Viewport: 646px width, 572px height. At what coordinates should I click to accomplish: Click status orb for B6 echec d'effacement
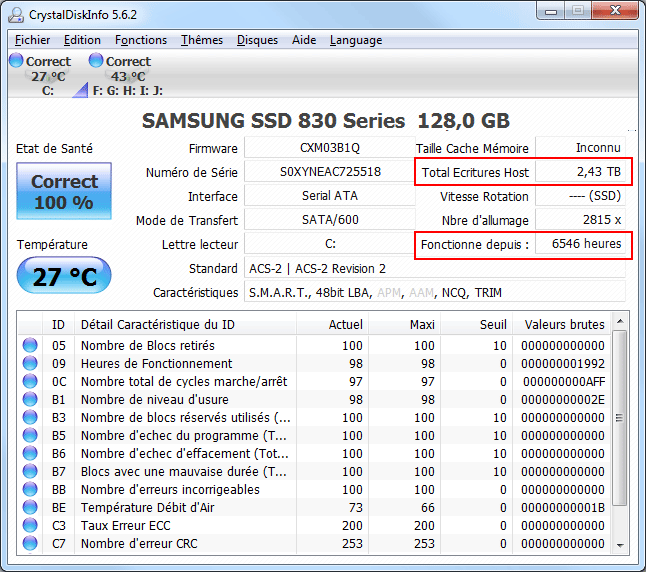coord(30,453)
